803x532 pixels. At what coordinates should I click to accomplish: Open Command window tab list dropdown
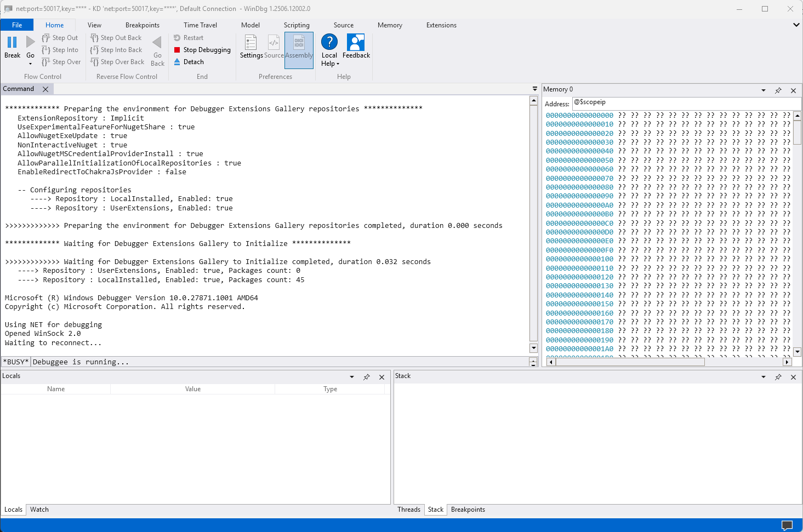(x=535, y=89)
